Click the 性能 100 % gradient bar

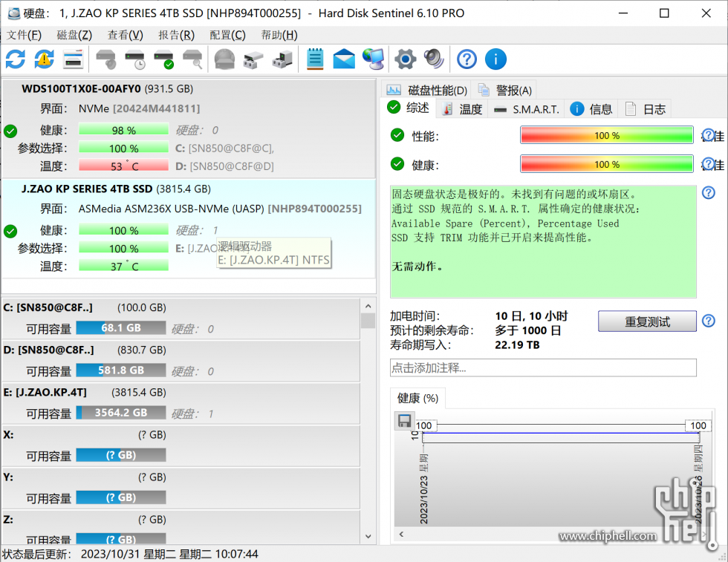[607, 135]
